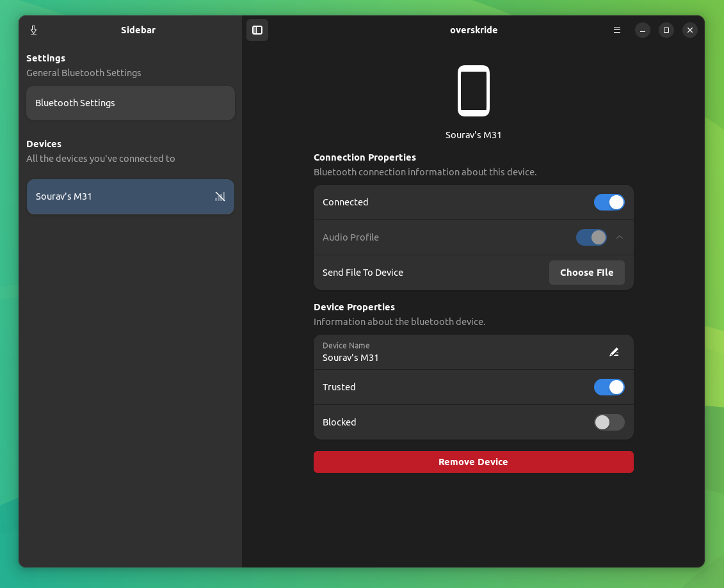The width and height of the screenshot is (724, 588).
Task: Edit the Device Name using the pencil icon
Action: (x=614, y=352)
